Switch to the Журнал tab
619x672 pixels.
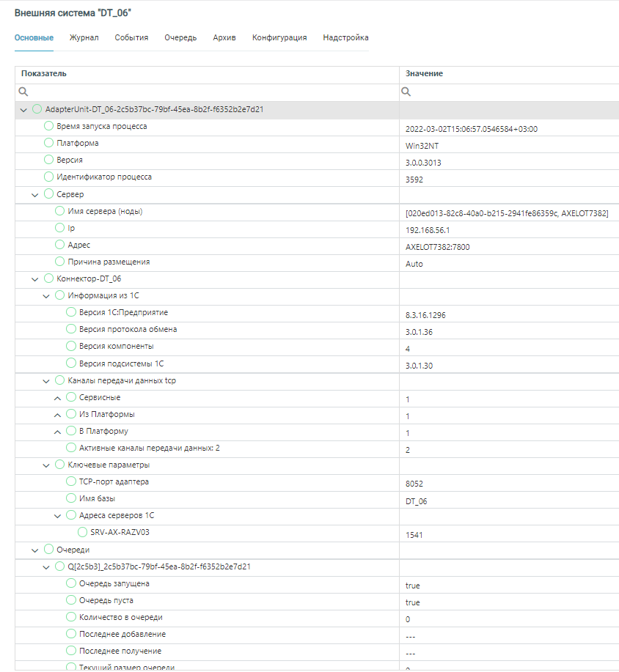point(84,37)
